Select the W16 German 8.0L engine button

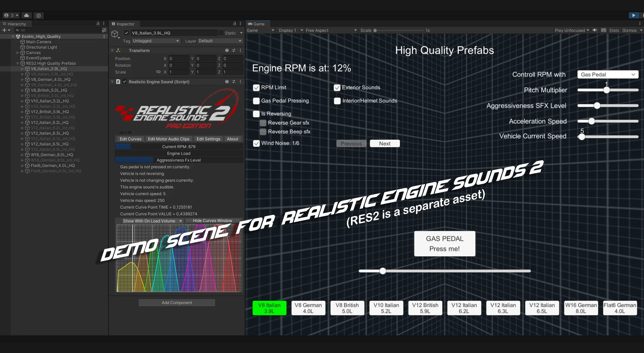(x=581, y=308)
